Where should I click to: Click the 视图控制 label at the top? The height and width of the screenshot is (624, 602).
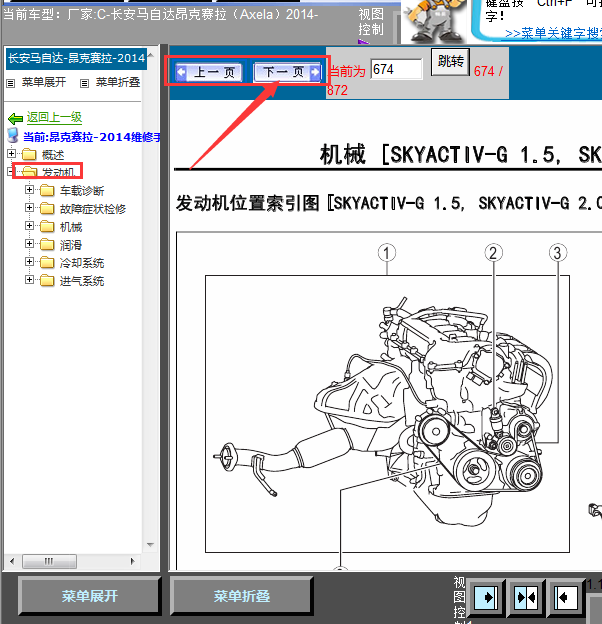pyautogui.click(x=371, y=22)
